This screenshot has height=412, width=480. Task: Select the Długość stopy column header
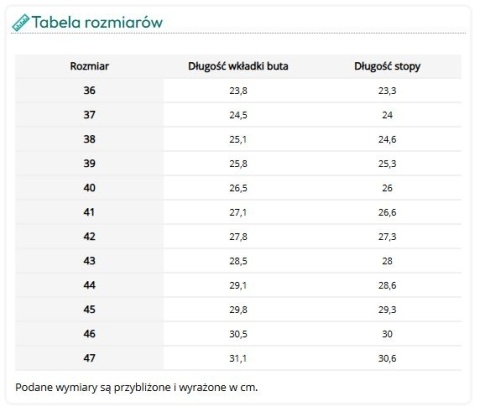(x=387, y=66)
